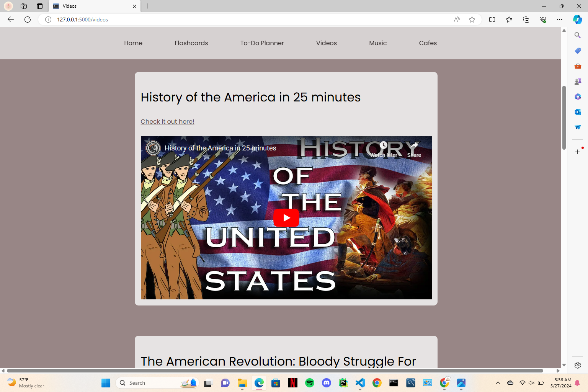This screenshot has height=392, width=588.
Task: Open the video title link in player
Action: (220, 148)
